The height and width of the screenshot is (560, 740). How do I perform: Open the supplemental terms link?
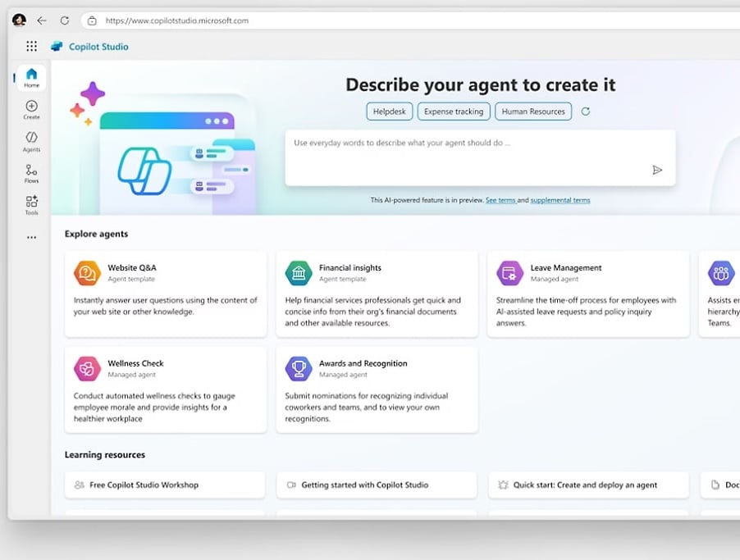pos(560,200)
